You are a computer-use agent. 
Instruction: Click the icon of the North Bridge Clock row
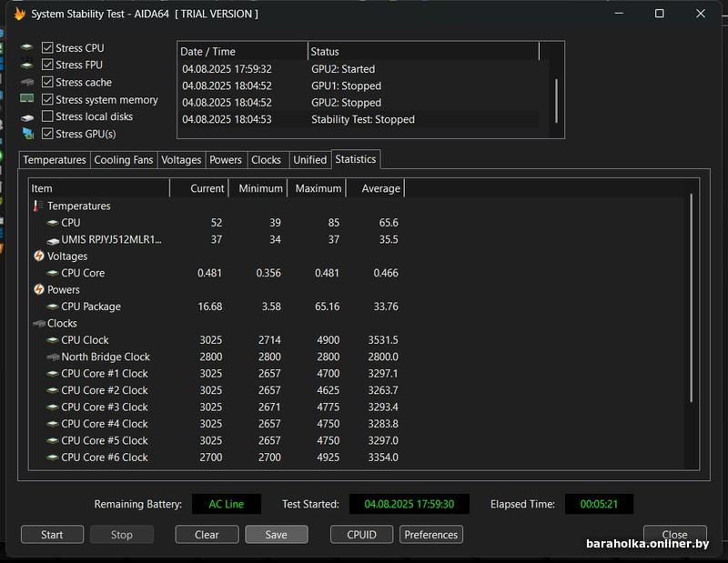(x=53, y=357)
